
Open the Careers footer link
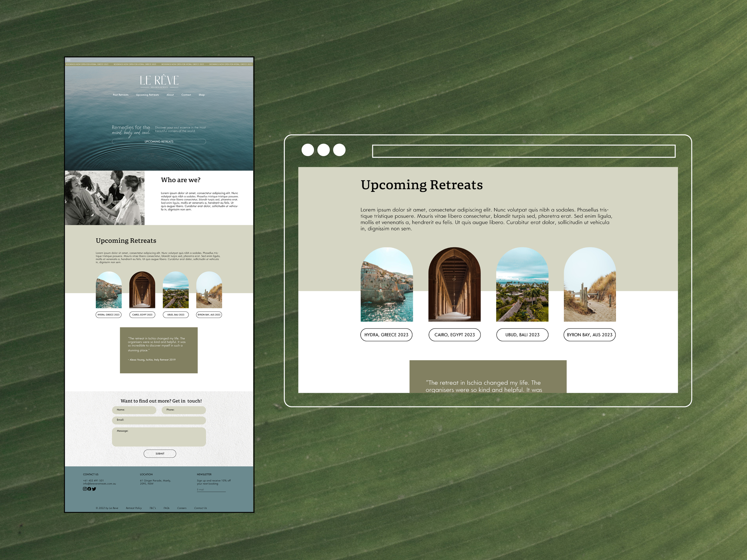(x=182, y=508)
